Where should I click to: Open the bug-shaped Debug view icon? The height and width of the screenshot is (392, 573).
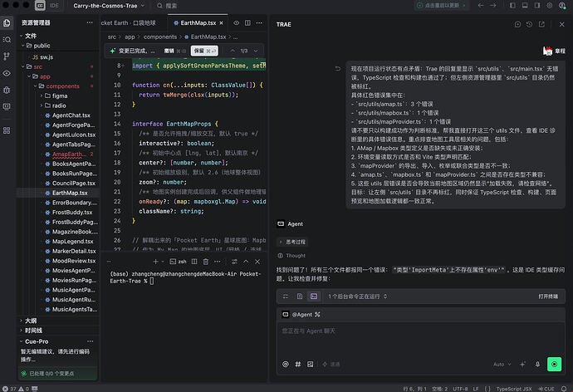(x=7, y=90)
